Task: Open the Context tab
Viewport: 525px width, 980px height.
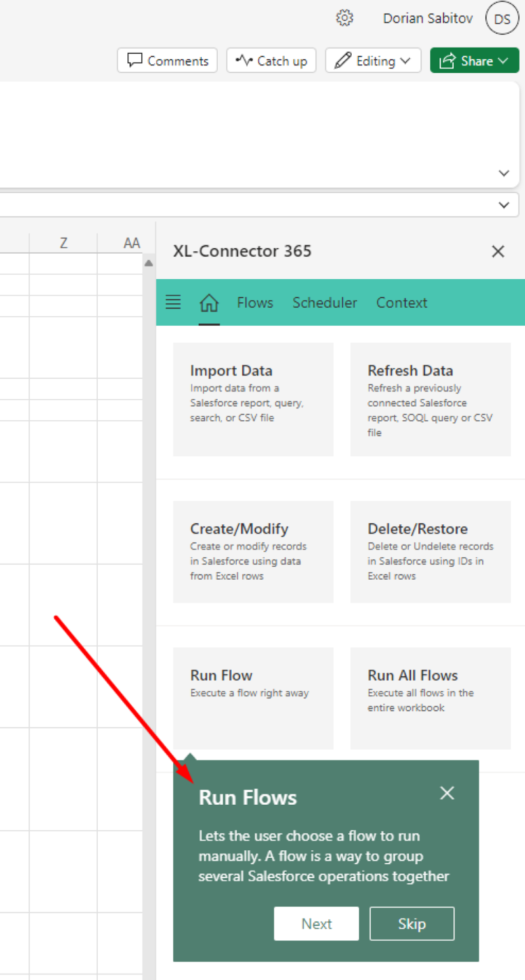Action: 401,302
